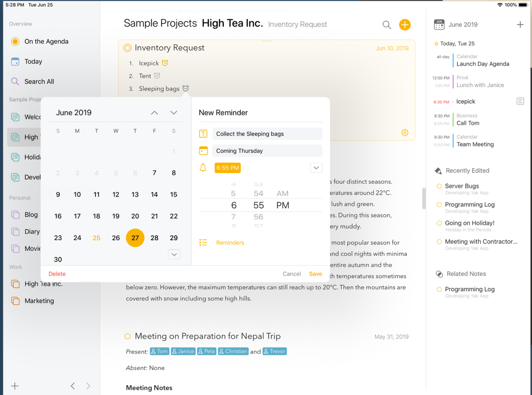Click the search magnifier icon in header
This screenshot has width=532, height=395.
point(387,25)
